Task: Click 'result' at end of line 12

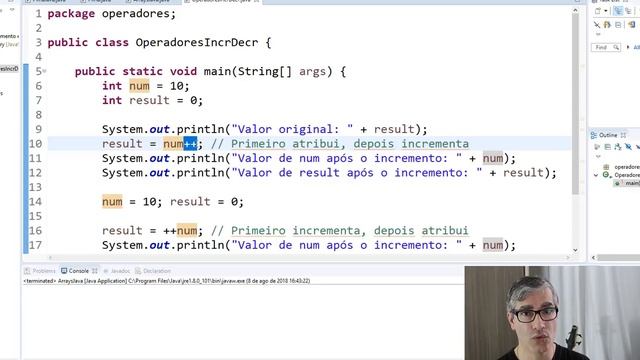Action: pos(523,173)
